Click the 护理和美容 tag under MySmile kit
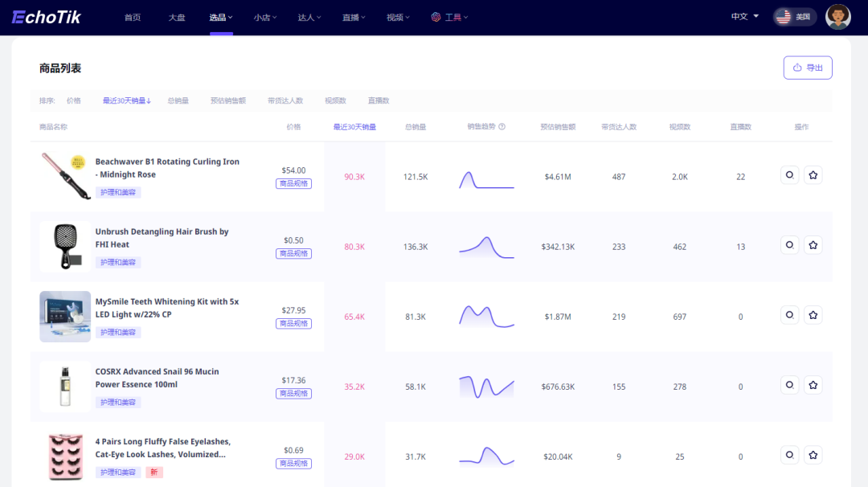 pos(118,333)
